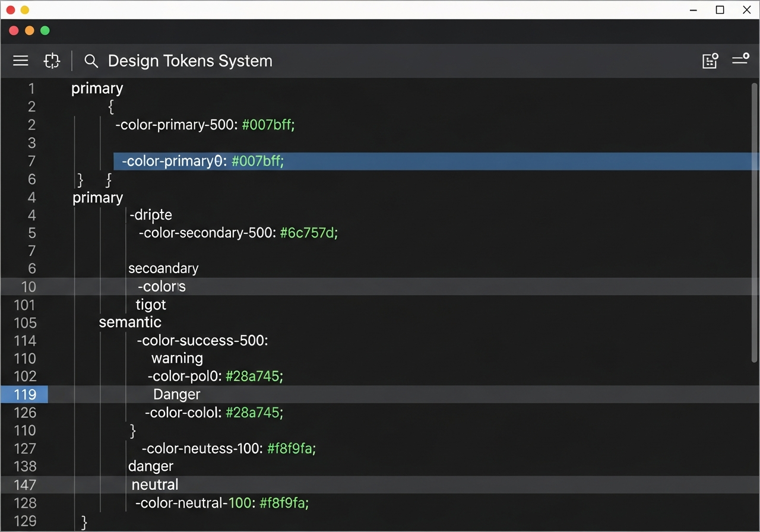Click the orange macOS minimize dot
The width and height of the screenshot is (760, 532).
tap(29, 30)
